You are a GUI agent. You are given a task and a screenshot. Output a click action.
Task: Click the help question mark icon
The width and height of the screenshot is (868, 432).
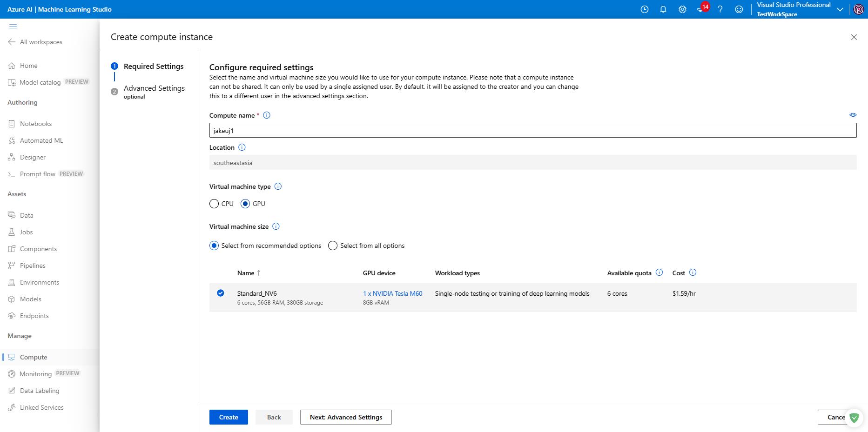(x=720, y=9)
